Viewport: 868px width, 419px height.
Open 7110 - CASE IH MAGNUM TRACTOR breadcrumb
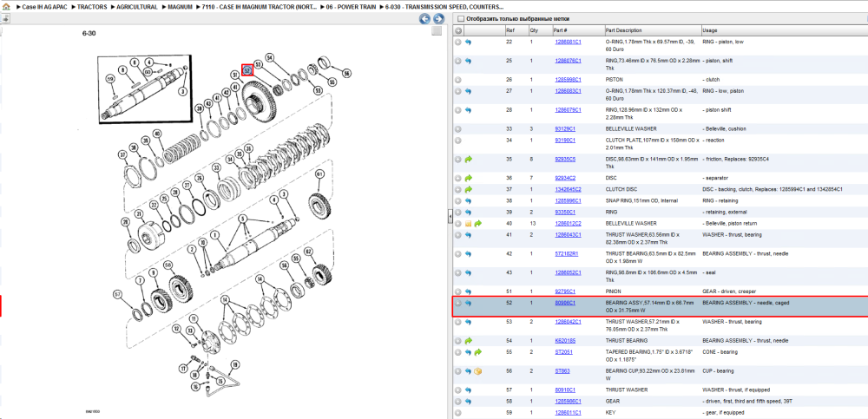tap(259, 7)
